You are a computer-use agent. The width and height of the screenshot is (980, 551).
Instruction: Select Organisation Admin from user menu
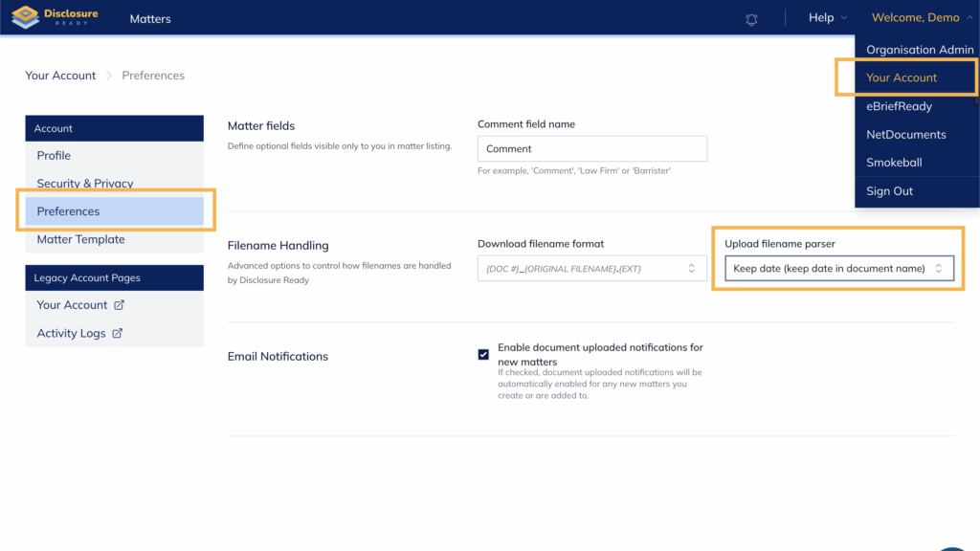coord(919,50)
